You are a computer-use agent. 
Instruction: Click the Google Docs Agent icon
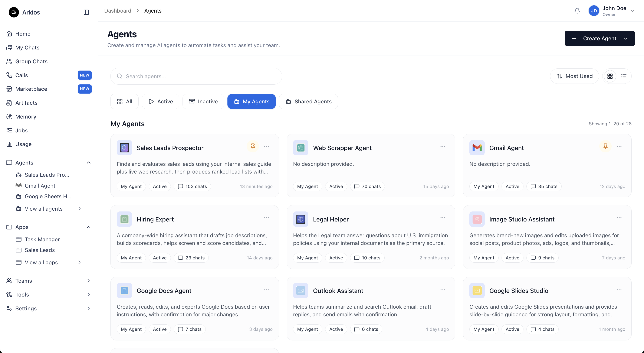click(x=124, y=291)
